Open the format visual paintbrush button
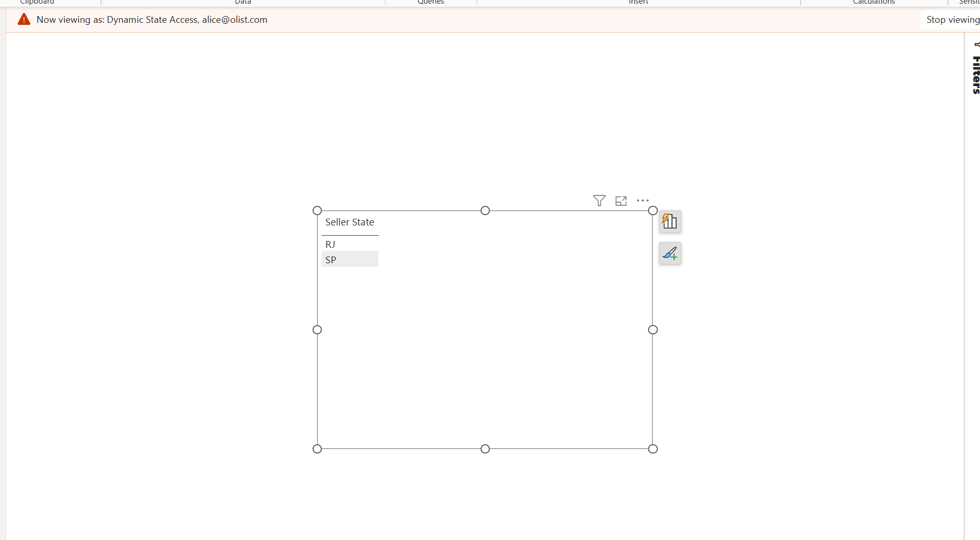This screenshot has width=980, height=540. [670, 253]
